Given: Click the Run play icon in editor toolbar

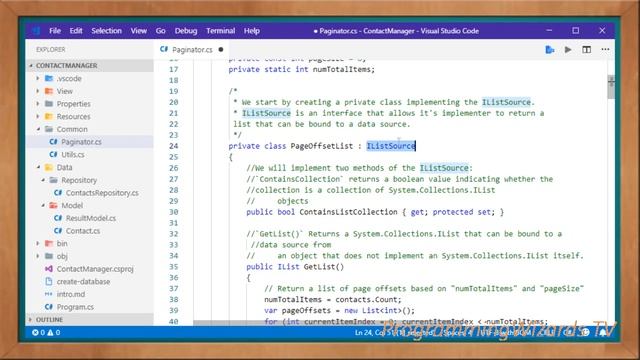Looking at the screenshot, I should tap(568, 49).
